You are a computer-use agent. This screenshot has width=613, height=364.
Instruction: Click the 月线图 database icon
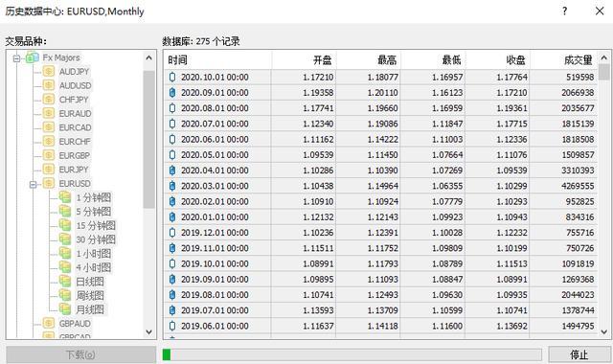click(65, 309)
